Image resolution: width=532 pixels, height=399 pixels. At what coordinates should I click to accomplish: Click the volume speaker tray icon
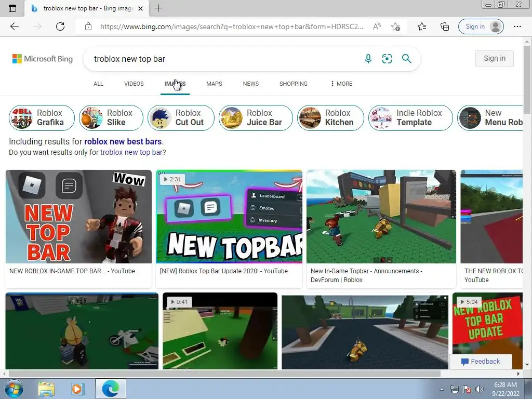coord(479,389)
